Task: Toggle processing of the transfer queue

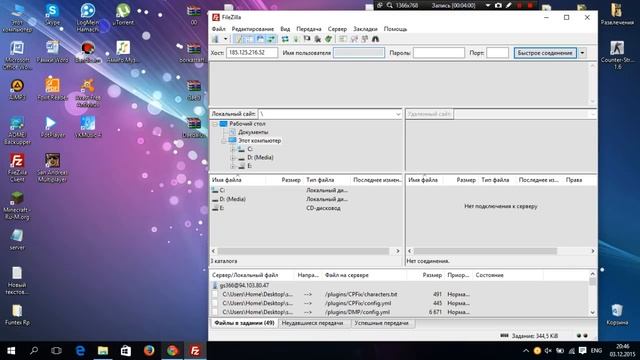Action: click(x=296, y=39)
